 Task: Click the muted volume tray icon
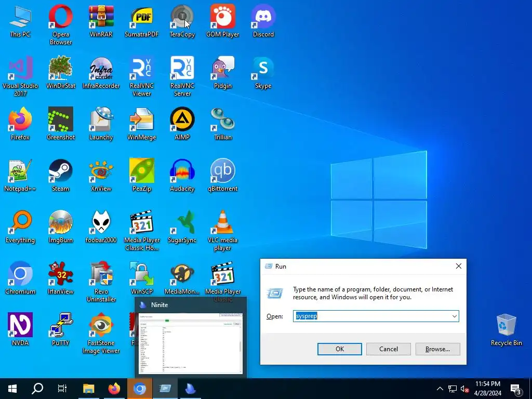click(x=464, y=389)
